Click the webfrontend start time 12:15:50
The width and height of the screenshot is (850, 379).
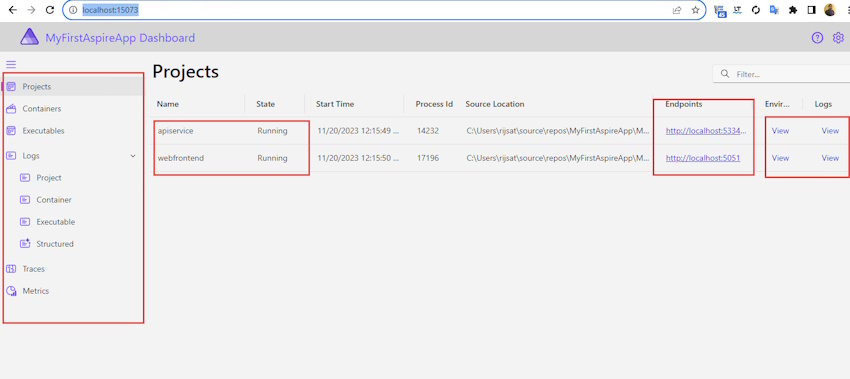[x=358, y=158]
